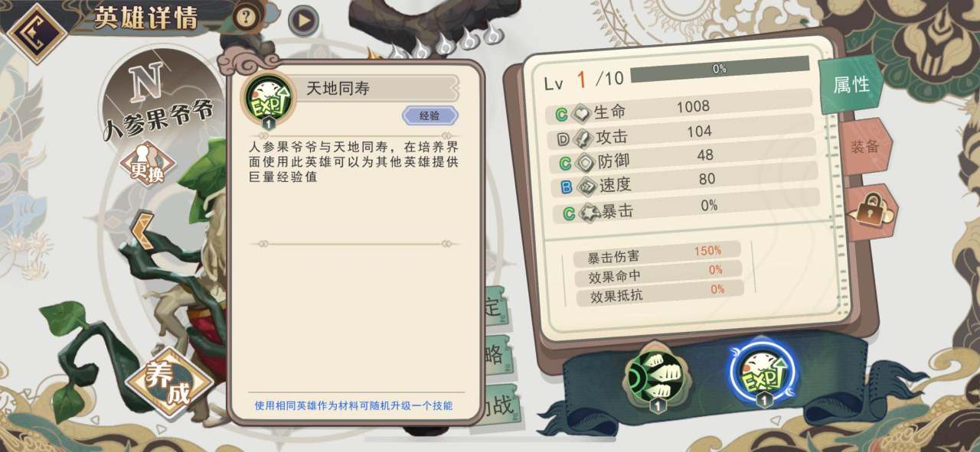Click the 暴击 critical stat icon
Viewport: 980px width, 452px height.
(x=590, y=212)
